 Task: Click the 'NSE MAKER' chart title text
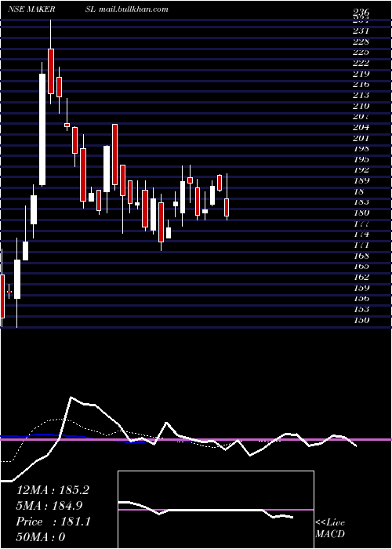point(31,9)
